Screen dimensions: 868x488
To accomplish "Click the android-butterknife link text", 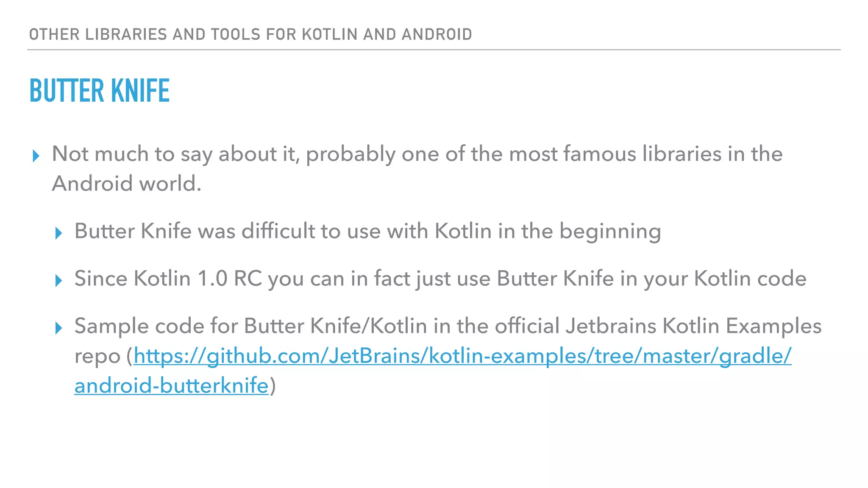I will click(x=172, y=385).
